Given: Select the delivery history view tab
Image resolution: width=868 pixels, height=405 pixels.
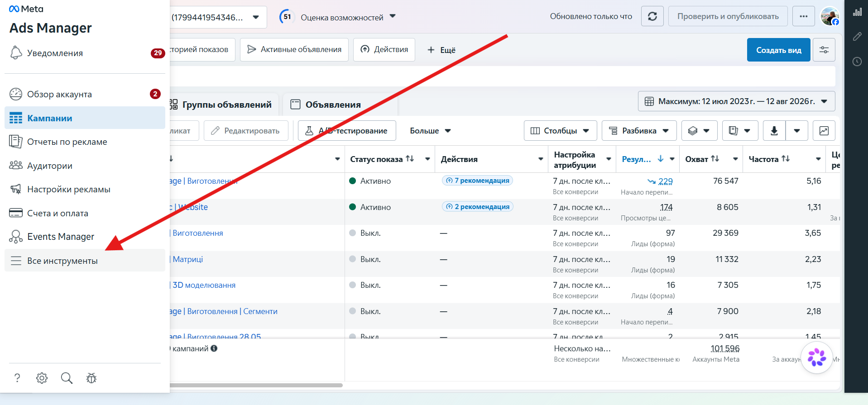Looking at the screenshot, I should (x=202, y=49).
